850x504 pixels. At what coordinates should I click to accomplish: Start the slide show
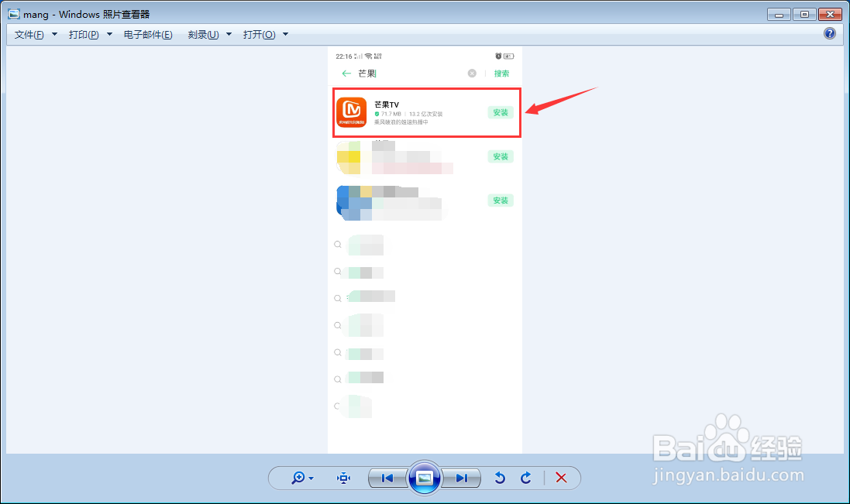coord(424,478)
